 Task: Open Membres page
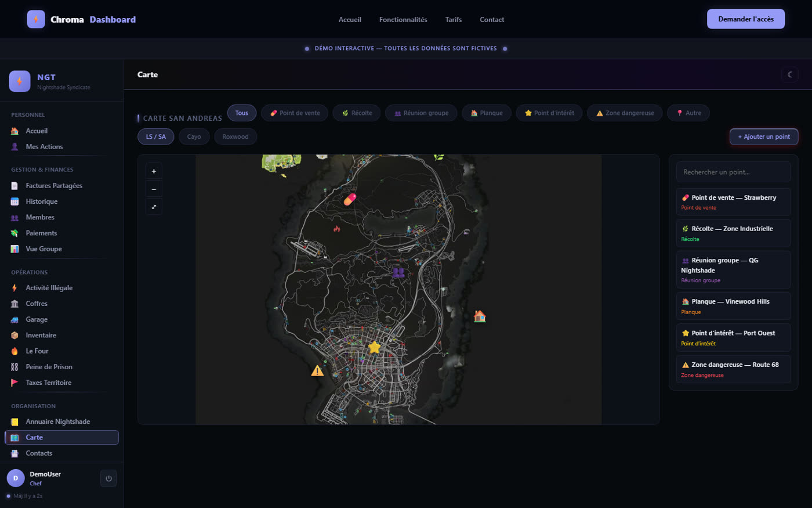(61, 217)
